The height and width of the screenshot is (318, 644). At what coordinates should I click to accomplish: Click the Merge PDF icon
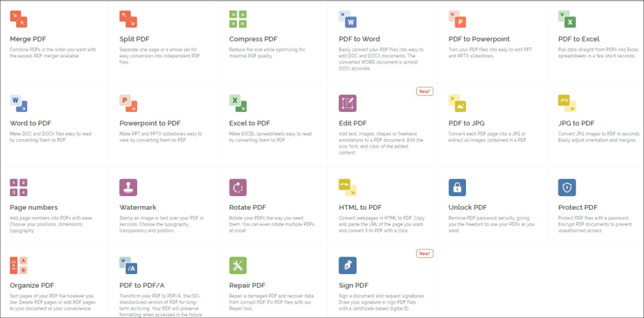tap(19, 19)
